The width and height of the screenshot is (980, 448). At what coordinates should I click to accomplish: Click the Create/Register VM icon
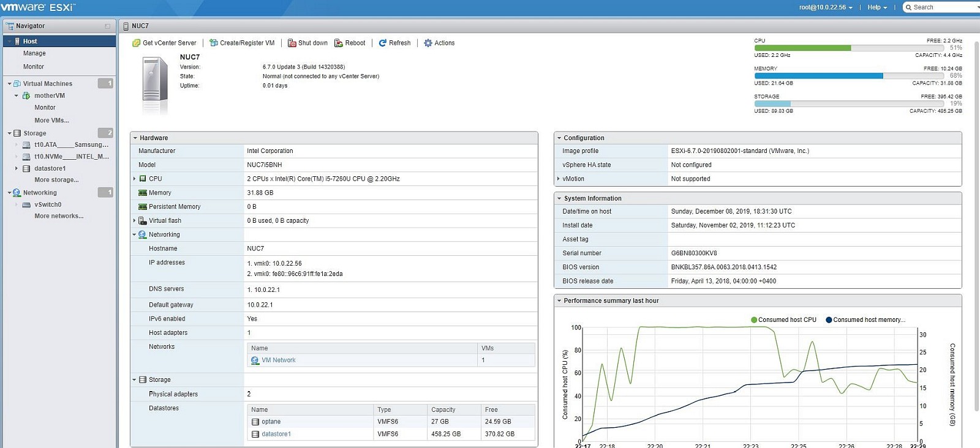tap(213, 43)
